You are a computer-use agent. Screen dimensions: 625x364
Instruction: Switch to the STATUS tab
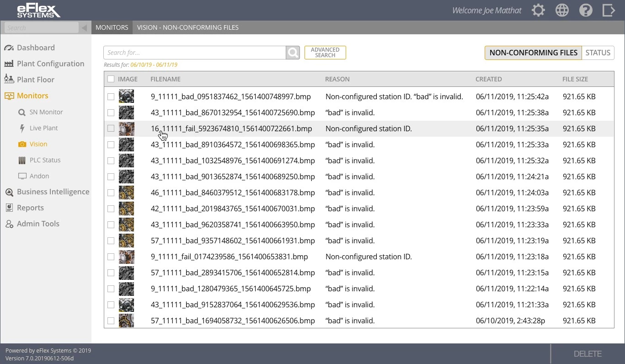click(x=598, y=53)
